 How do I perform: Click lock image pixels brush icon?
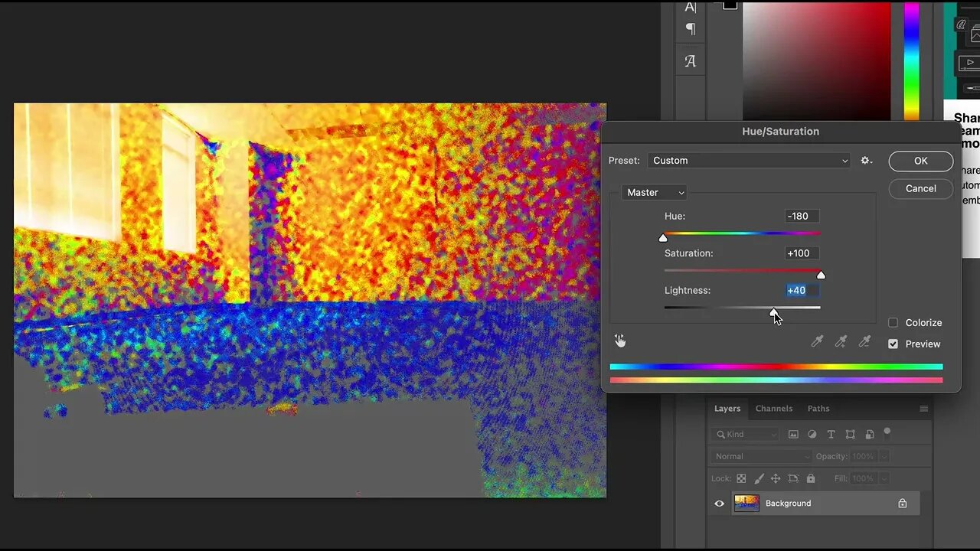[759, 478]
